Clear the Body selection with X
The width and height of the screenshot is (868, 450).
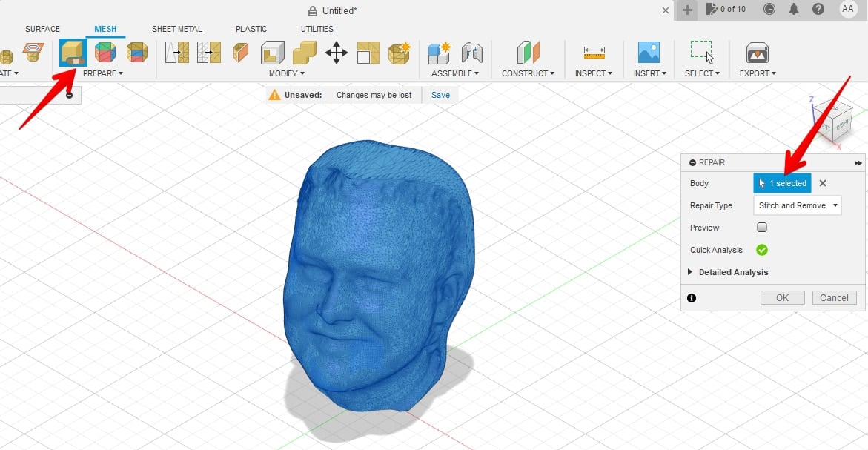tap(823, 183)
